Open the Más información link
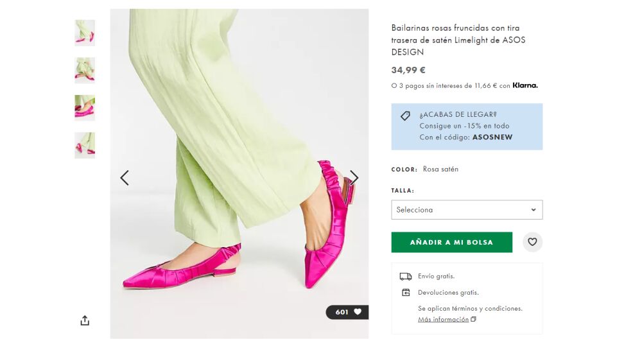Screen dimensions: 642x364 (443, 319)
